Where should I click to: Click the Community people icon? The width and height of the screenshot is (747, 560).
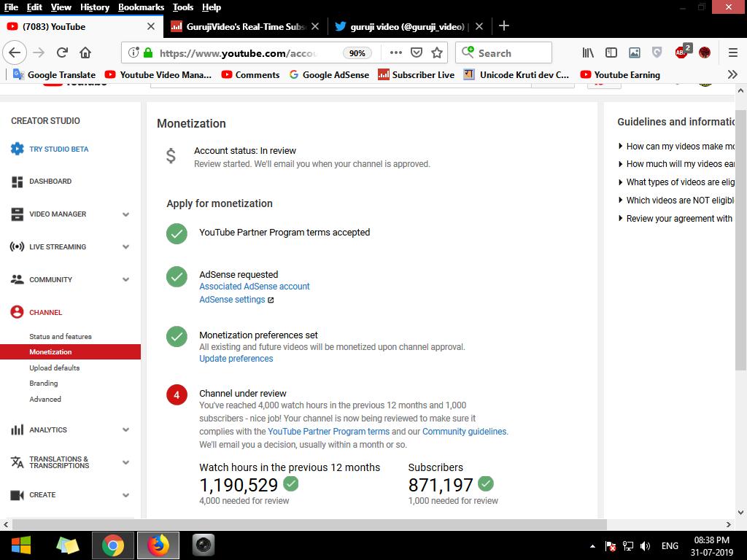click(18, 279)
